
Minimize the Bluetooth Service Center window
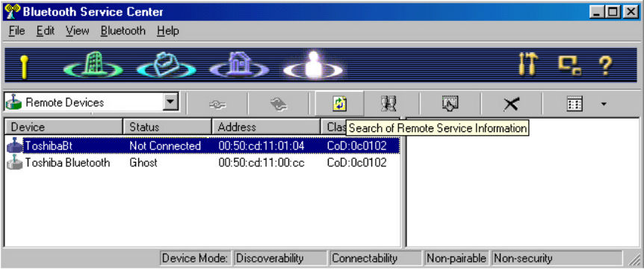[597, 12]
